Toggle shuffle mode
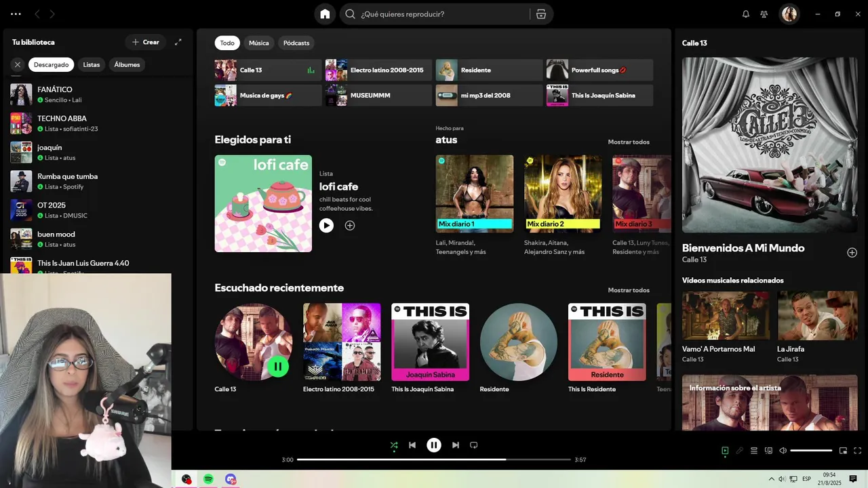The height and width of the screenshot is (488, 868). [x=394, y=445]
